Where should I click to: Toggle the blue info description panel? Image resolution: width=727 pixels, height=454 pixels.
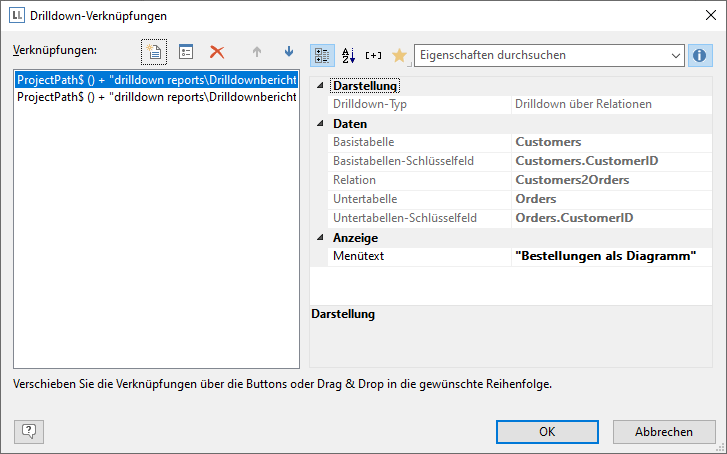coord(700,55)
